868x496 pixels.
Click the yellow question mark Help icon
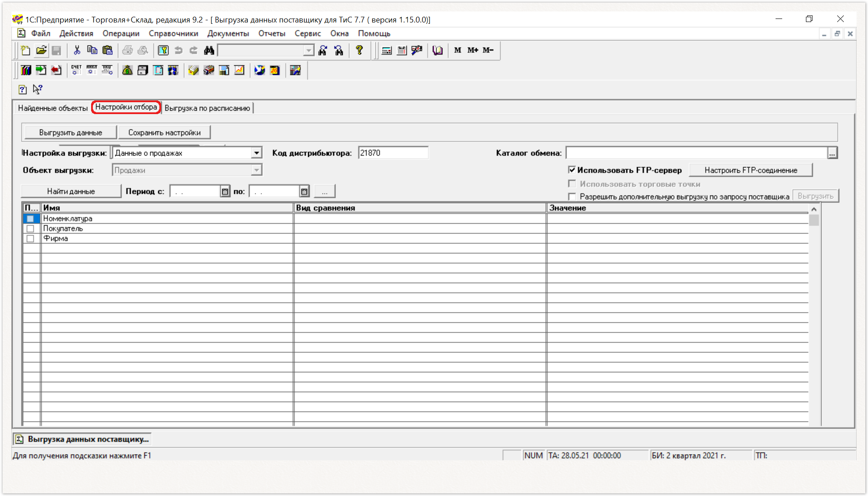[360, 50]
